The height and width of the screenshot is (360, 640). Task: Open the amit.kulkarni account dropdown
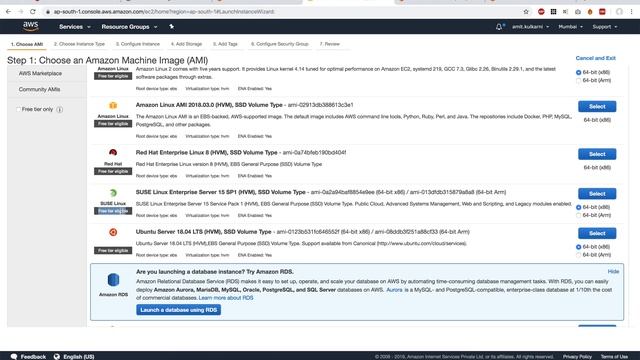click(x=531, y=27)
